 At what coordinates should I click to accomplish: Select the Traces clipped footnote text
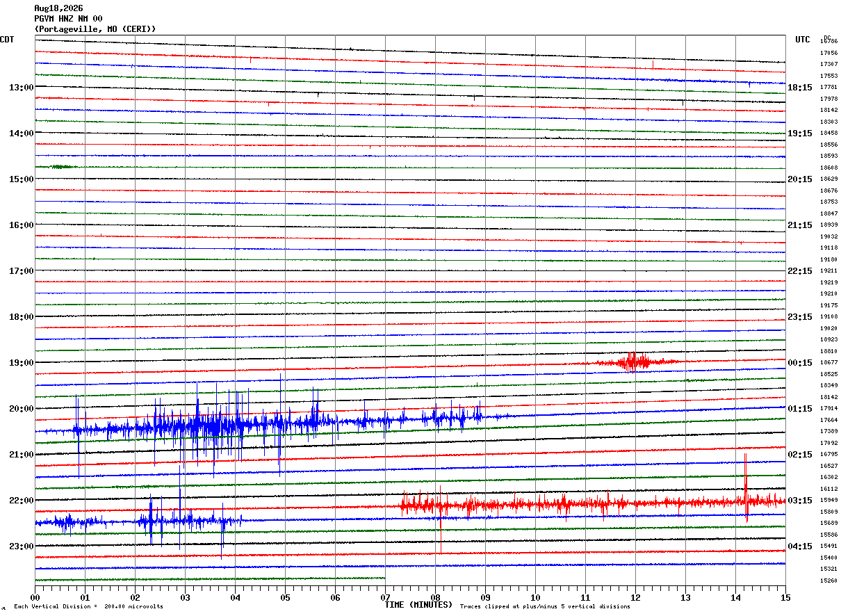point(545,606)
